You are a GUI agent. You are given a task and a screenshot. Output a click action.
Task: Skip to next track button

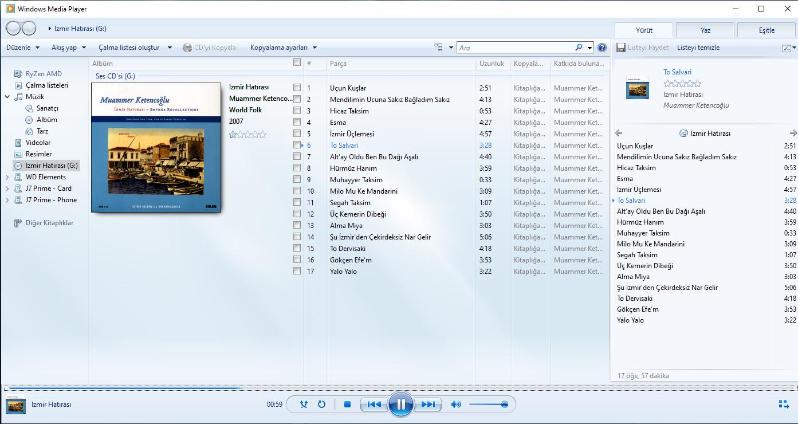coord(428,404)
